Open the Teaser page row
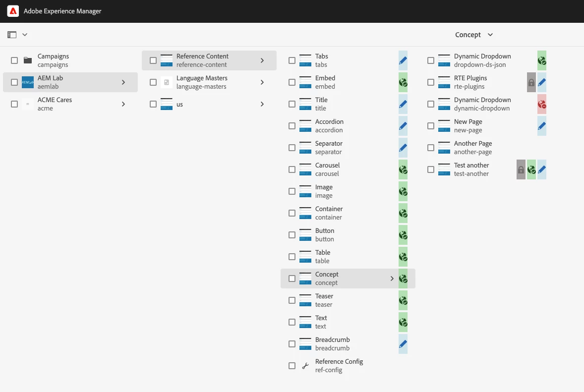584x392 pixels. 348,300
